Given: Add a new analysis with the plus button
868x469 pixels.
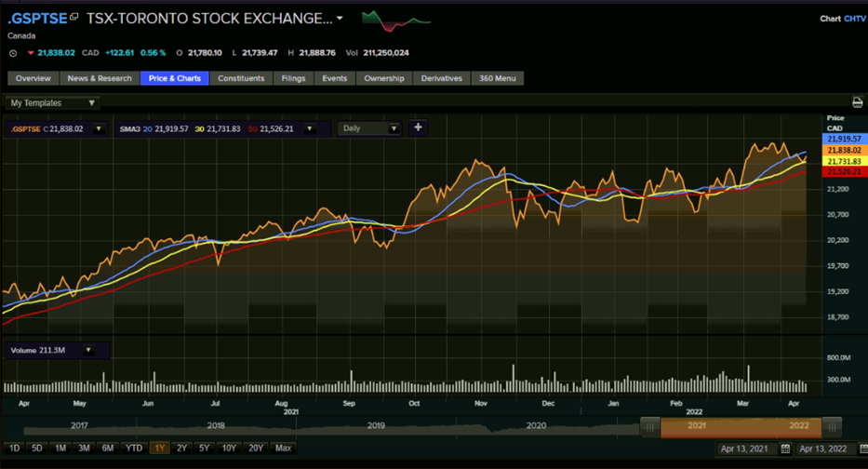Looking at the screenshot, I should click(x=418, y=127).
